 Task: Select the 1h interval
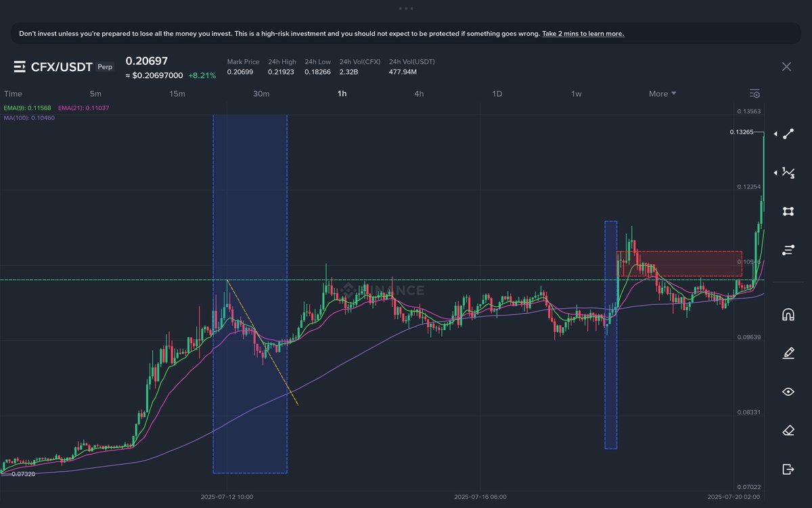(x=342, y=93)
